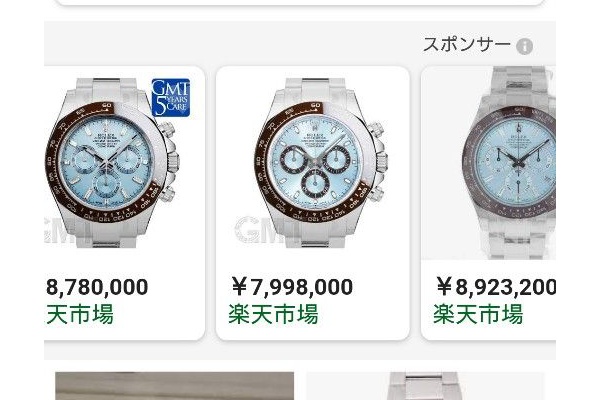Viewport: 600px width, 400px height.
Task: Click the search box edge at the top
Action: tap(300, 3)
